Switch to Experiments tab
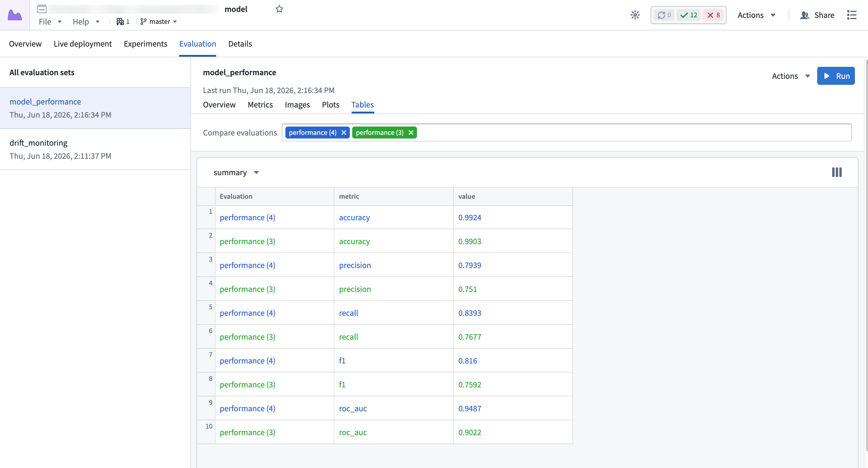This screenshot has width=868, height=468. [145, 44]
